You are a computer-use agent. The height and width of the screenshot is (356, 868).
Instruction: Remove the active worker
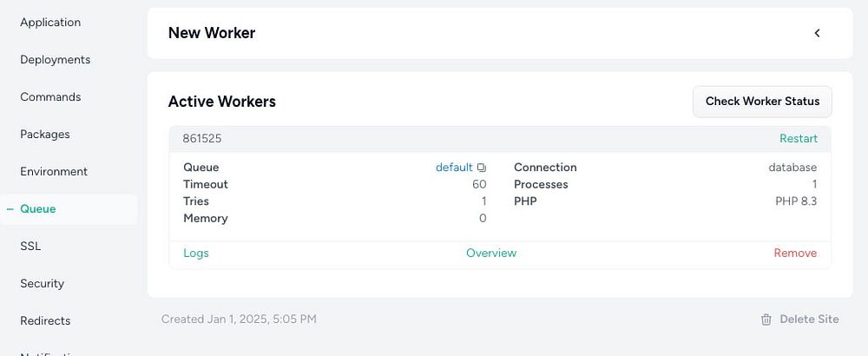pyautogui.click(x=795, y=254)
